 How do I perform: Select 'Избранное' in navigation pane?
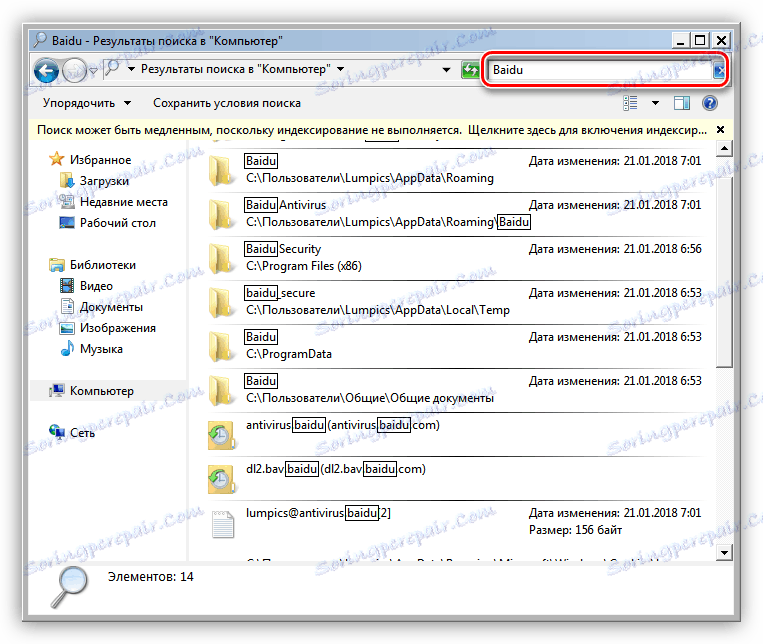[x=100, y=160]
